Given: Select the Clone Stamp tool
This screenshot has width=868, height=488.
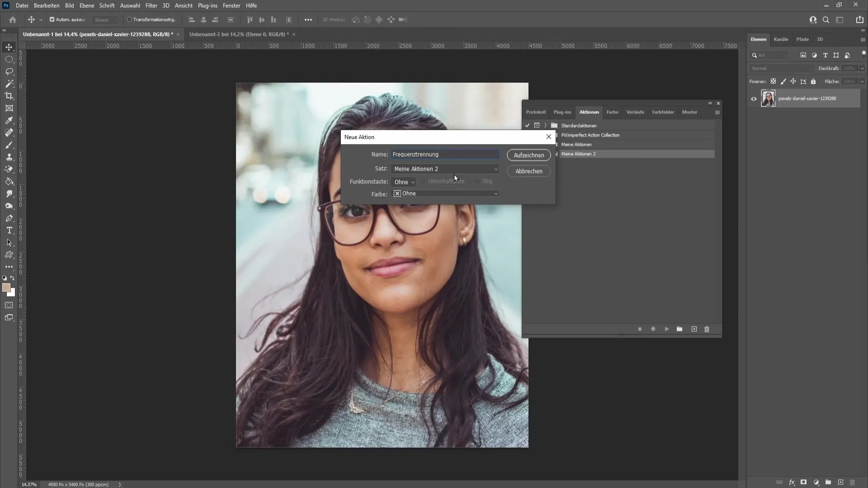Looking at the screenshot, I should 9,157.
